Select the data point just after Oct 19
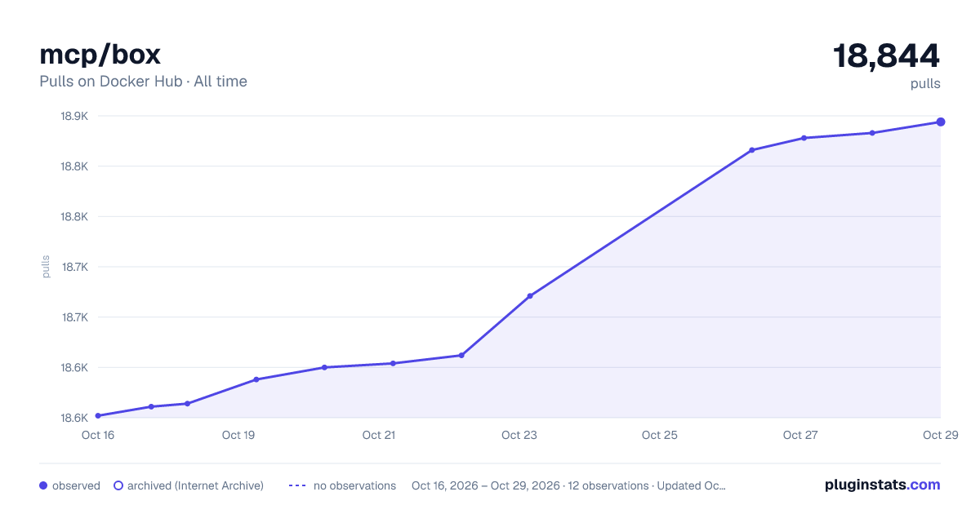The height and width of the screenshot is (514, 980). (256, 379)
